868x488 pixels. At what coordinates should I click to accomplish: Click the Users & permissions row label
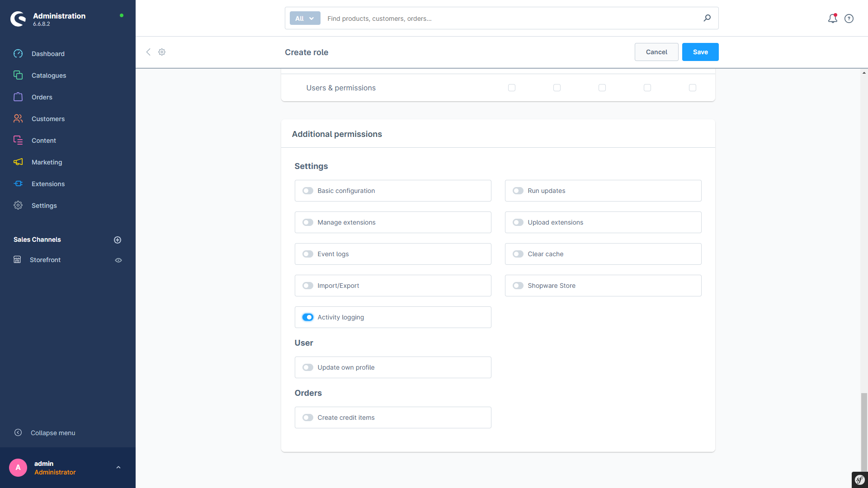[341, 88]
